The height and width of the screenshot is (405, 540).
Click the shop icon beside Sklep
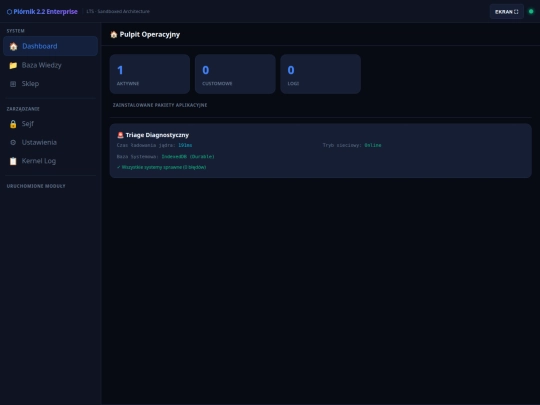(x=13, y=84)
